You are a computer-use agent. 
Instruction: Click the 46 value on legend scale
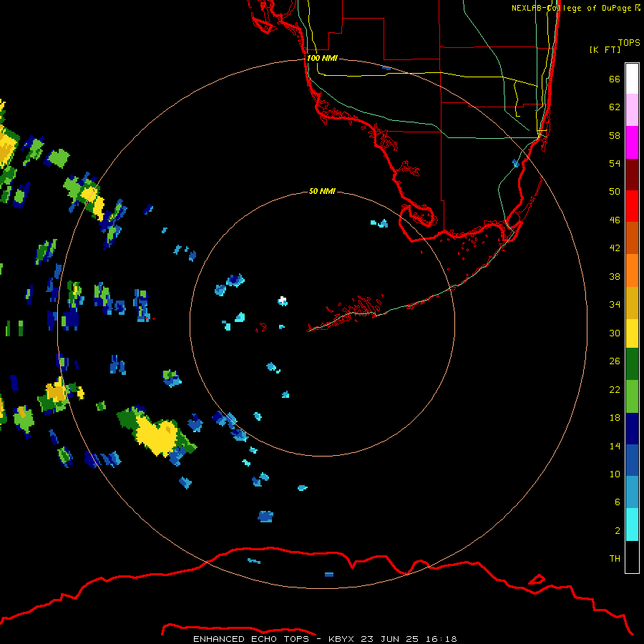click(x=615, y=220)
